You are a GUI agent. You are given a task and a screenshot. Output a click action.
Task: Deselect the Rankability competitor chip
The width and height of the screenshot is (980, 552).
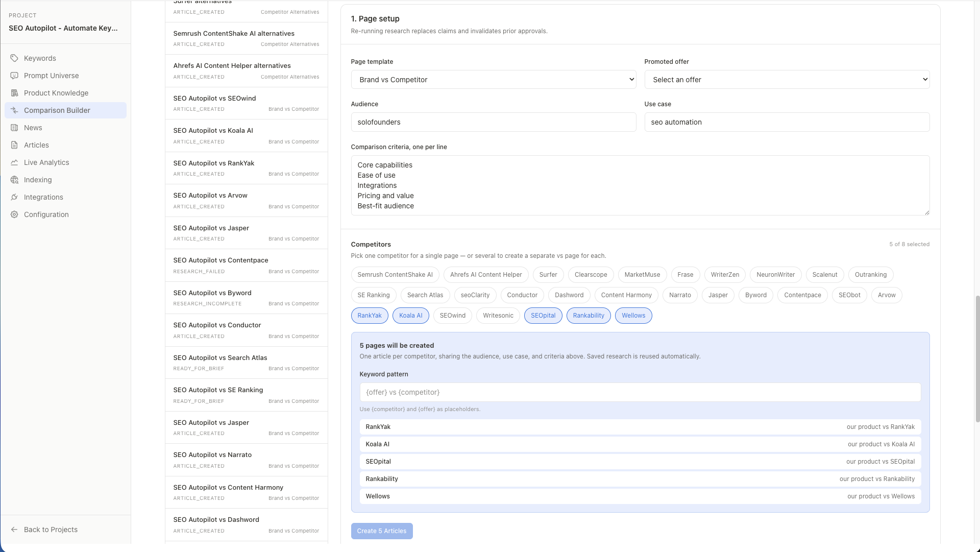click(589, 316)
